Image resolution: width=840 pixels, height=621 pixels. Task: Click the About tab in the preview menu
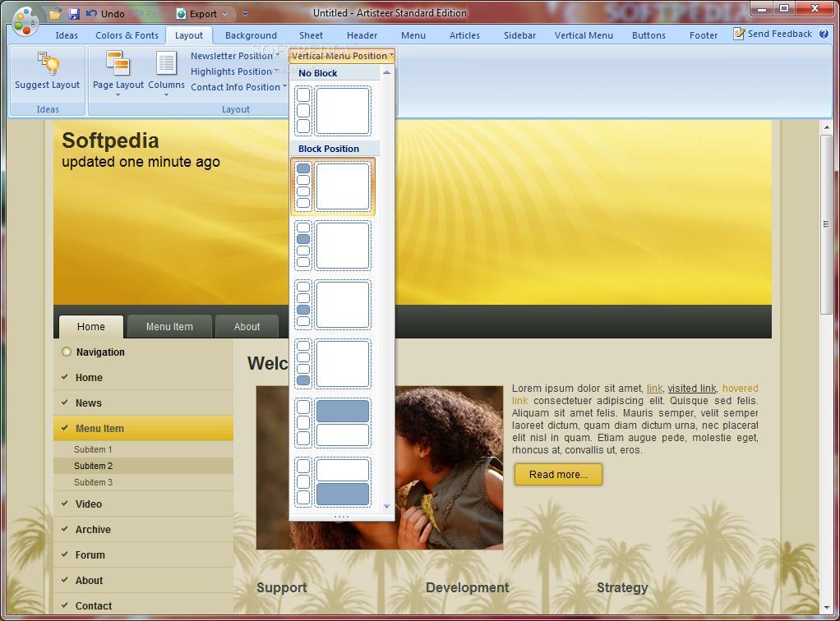[x=247, y=327]
